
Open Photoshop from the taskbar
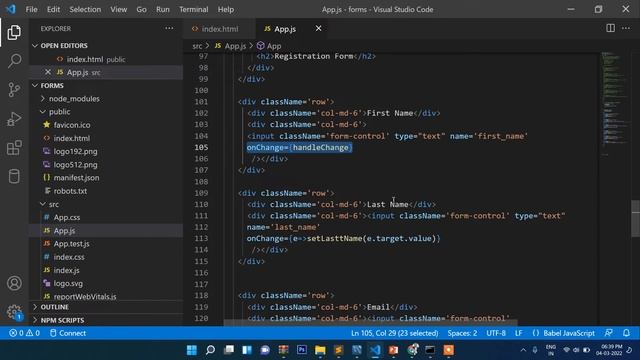click(x=302, y=350)
